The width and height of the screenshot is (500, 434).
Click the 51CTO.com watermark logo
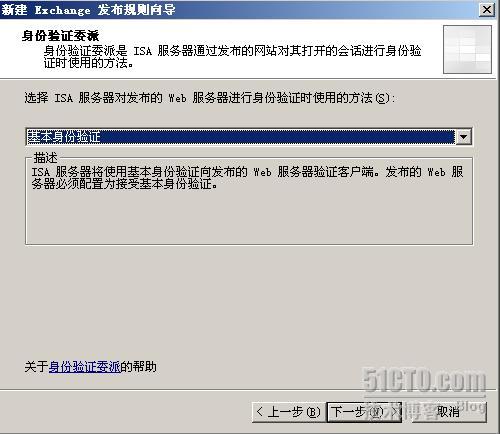pyautogui.click(x=424, y=380)
